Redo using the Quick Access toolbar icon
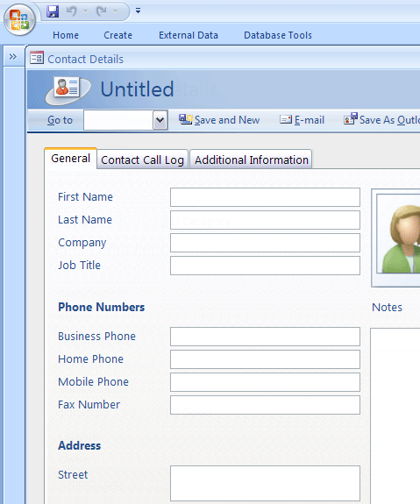The width and height of the screenshot is (420, 504). point(102,11)
